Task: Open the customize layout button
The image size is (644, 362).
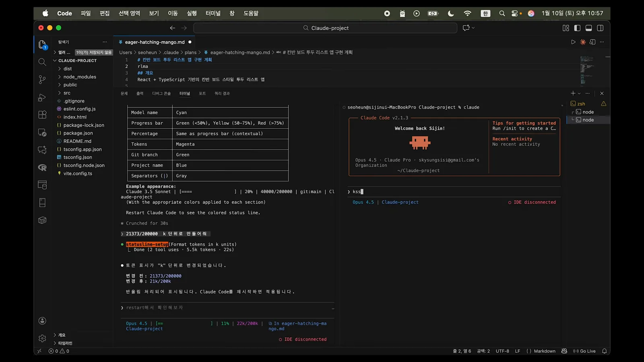Action: click(x=566, y=28)
